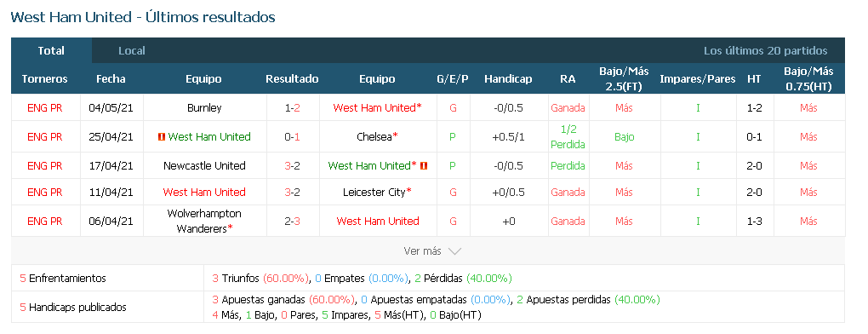Screen dimensions: 868x334
Task: Open Leicester City team link
Action: 374,193
